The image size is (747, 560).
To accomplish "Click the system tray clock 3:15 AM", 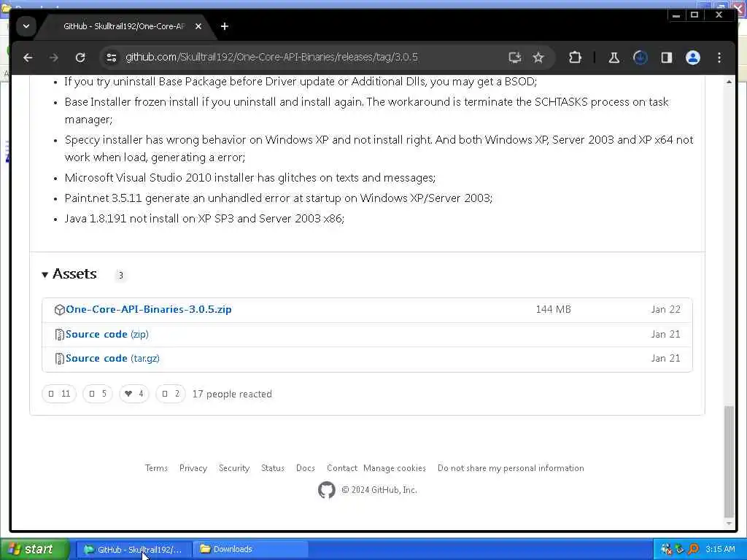I will [720, 550].
